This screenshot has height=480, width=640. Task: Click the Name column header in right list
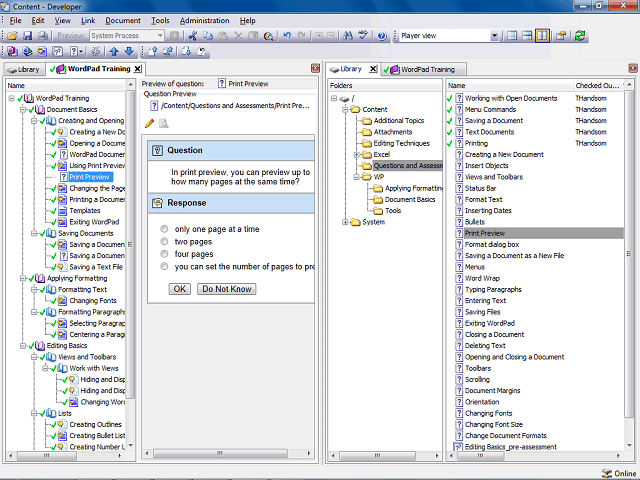click(x=509, y=85)
